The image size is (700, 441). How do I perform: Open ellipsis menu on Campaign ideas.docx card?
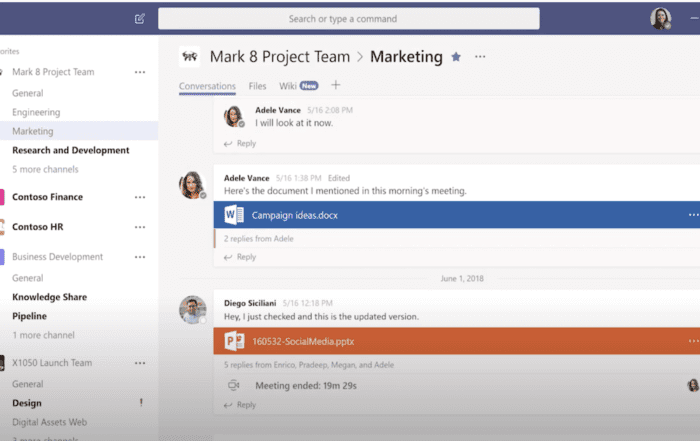point(693,215)
